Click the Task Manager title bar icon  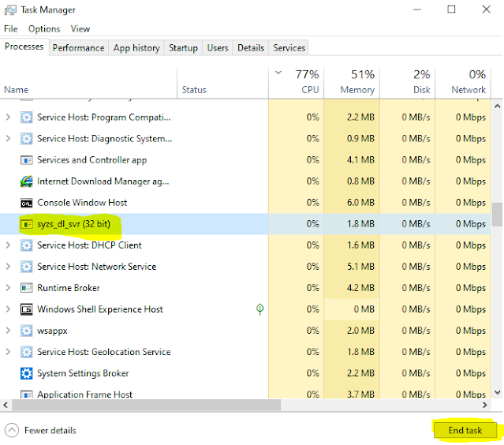[10, 10]
